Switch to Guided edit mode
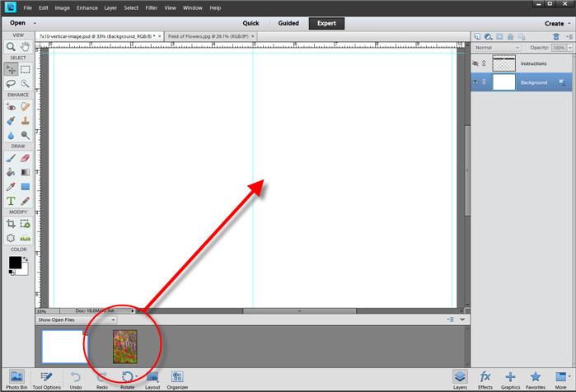 coord(288,23)
